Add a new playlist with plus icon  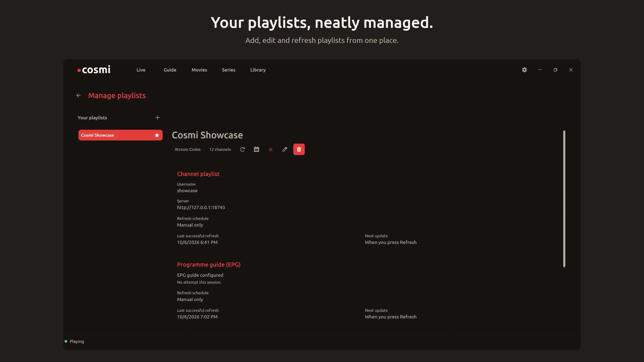[x=157, y=117]
